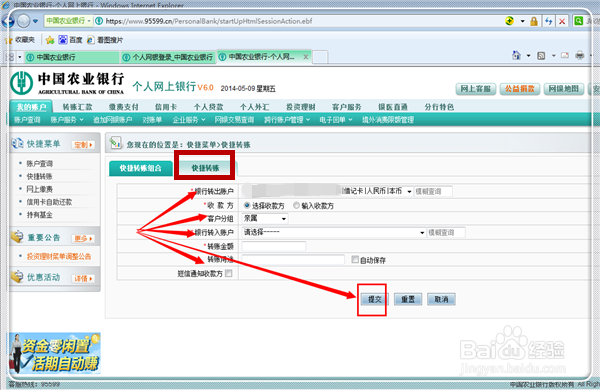Open the 网上缴费 shortcut link

pyautogui.click(x=39, y=189)
